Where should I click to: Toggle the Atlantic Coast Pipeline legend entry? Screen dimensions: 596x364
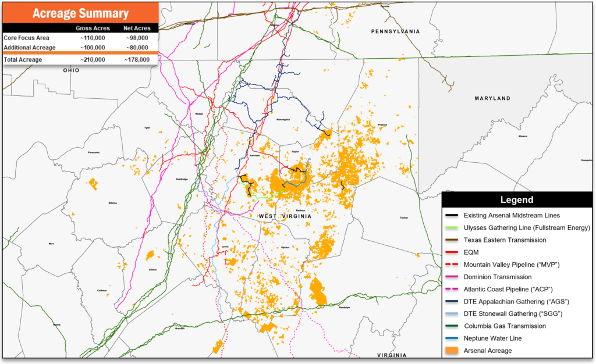[451, 289]
